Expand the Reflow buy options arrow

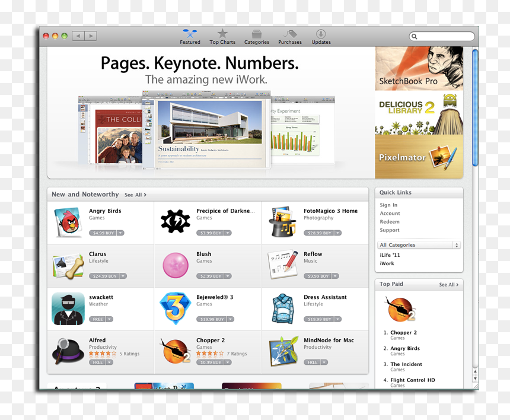coord(335,276)
